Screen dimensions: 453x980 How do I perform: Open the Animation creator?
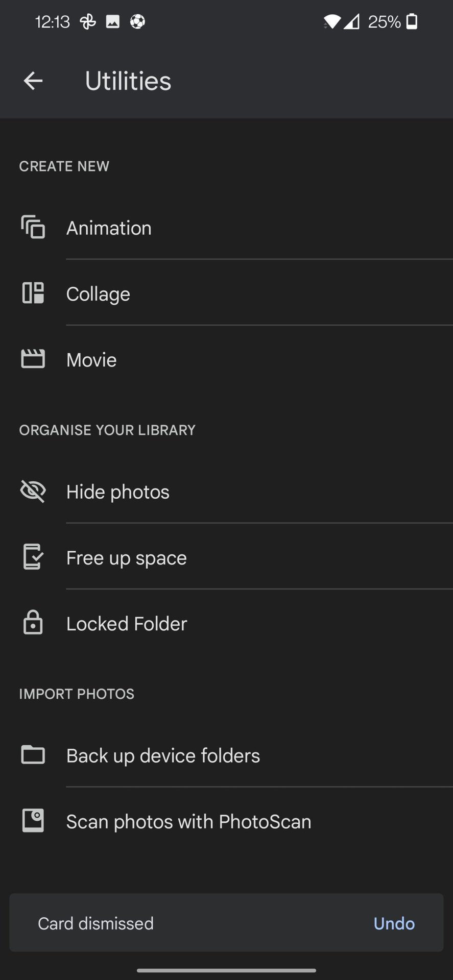(x=109, y=228)
